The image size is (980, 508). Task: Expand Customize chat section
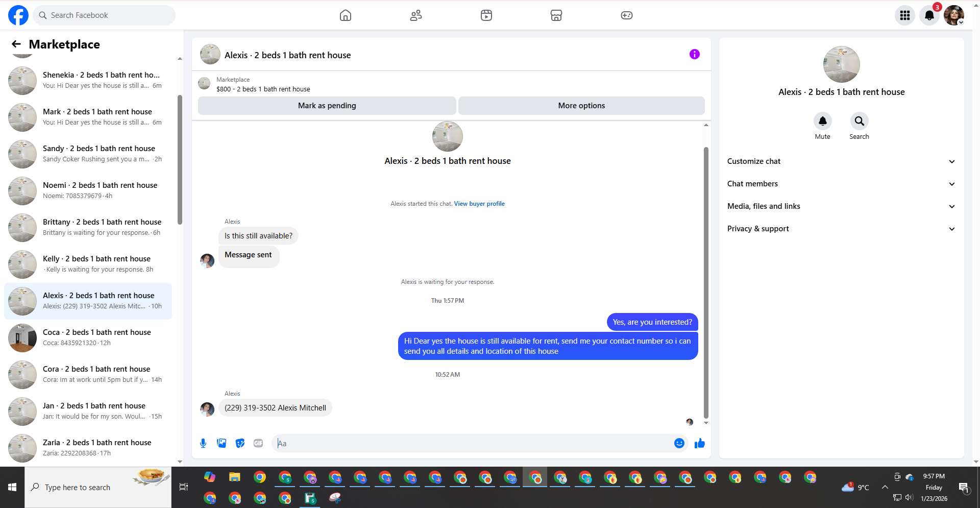click(x=841, y=161)
